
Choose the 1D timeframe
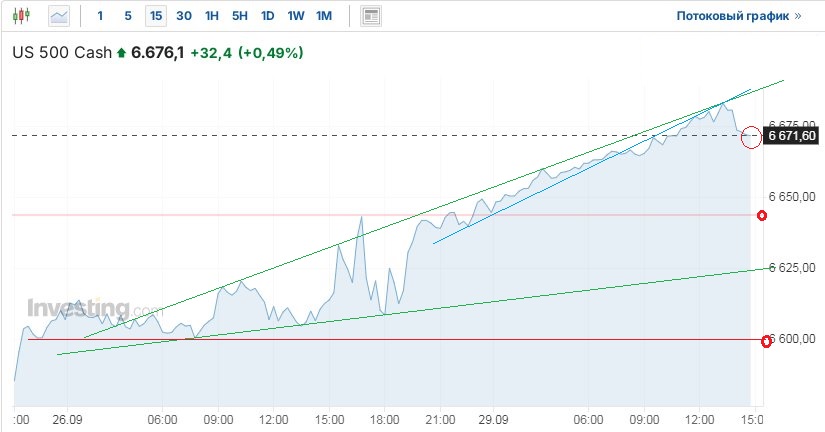coord(268,16)
